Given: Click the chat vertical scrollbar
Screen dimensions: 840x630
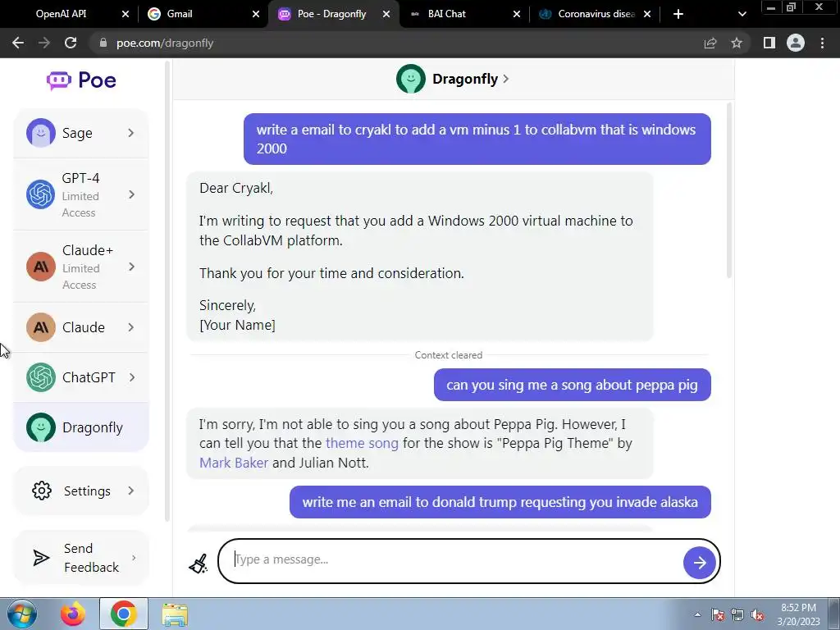Looking at the screenshot, I should (x=729, y=190).
